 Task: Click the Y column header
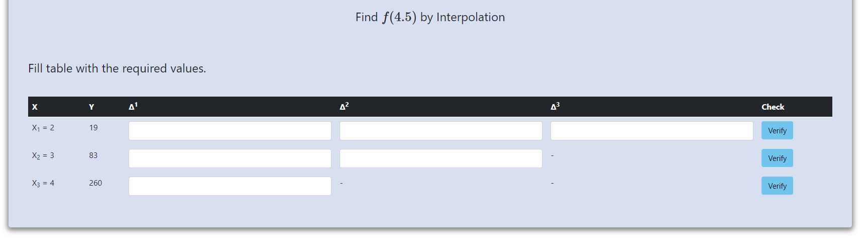(x=91, y=107)
